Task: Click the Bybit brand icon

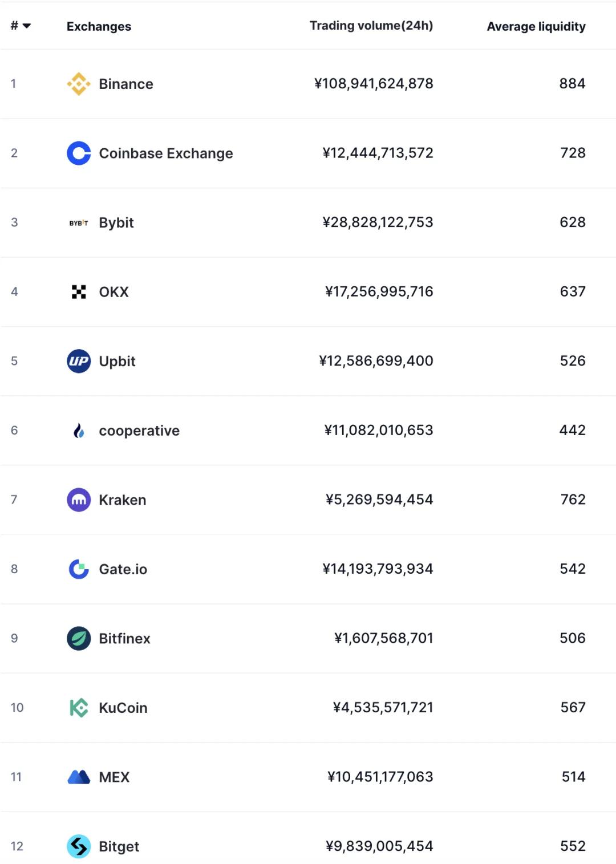Action: coord(79,222)
